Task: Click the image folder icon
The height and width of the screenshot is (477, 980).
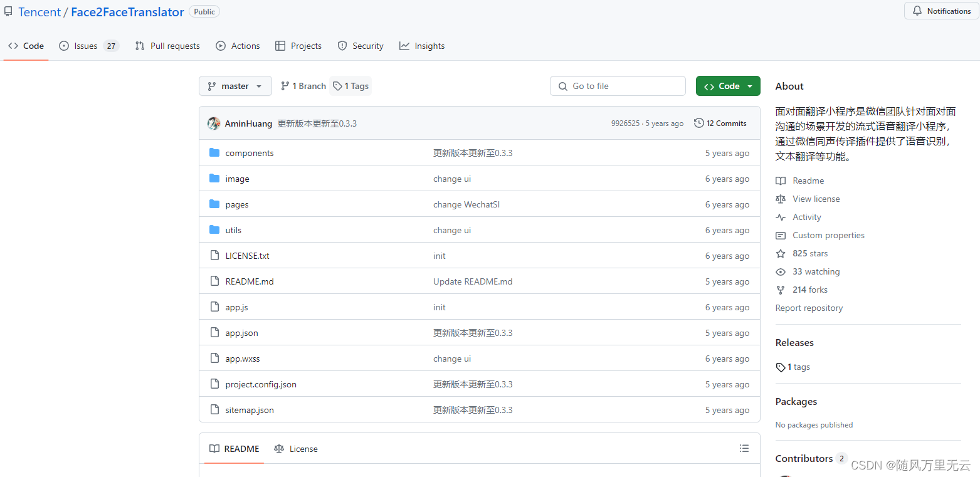Action: (214, 178)
